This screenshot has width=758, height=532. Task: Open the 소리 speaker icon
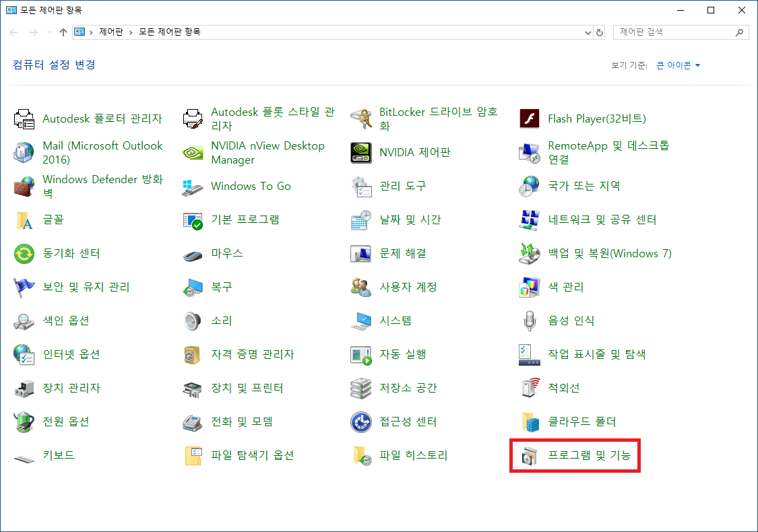pyautogui.click(x=193, y=321)
